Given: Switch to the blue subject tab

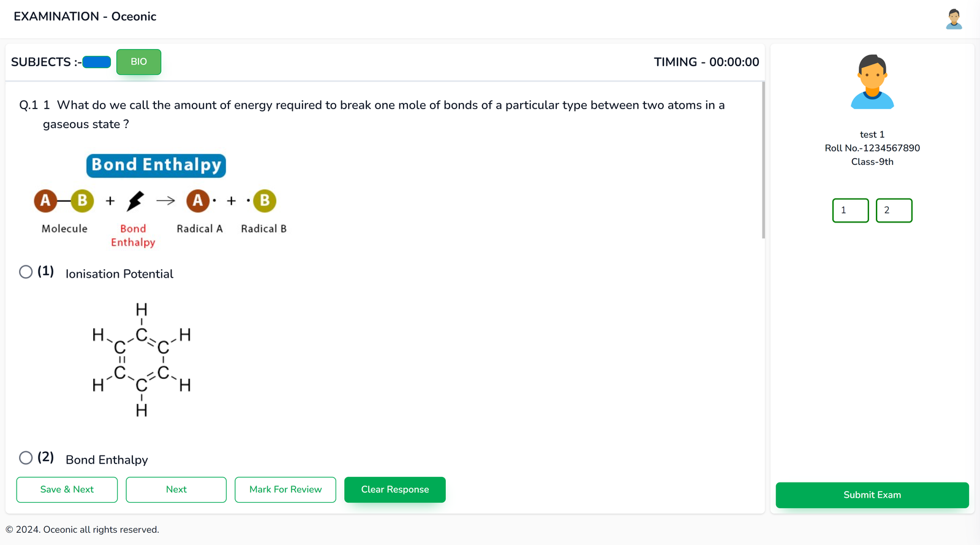Looking at the screenshot, I should [97, 62].
